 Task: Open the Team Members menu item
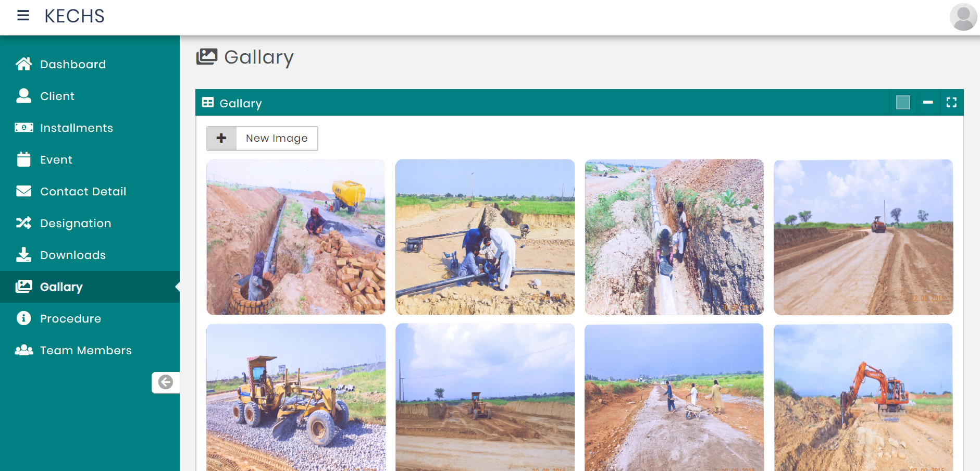(85, 350)
